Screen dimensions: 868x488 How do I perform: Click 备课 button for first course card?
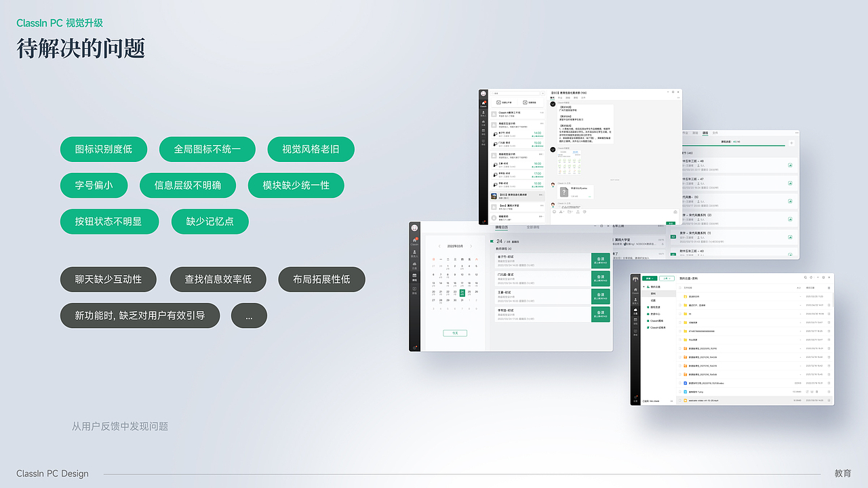(600, 260)
